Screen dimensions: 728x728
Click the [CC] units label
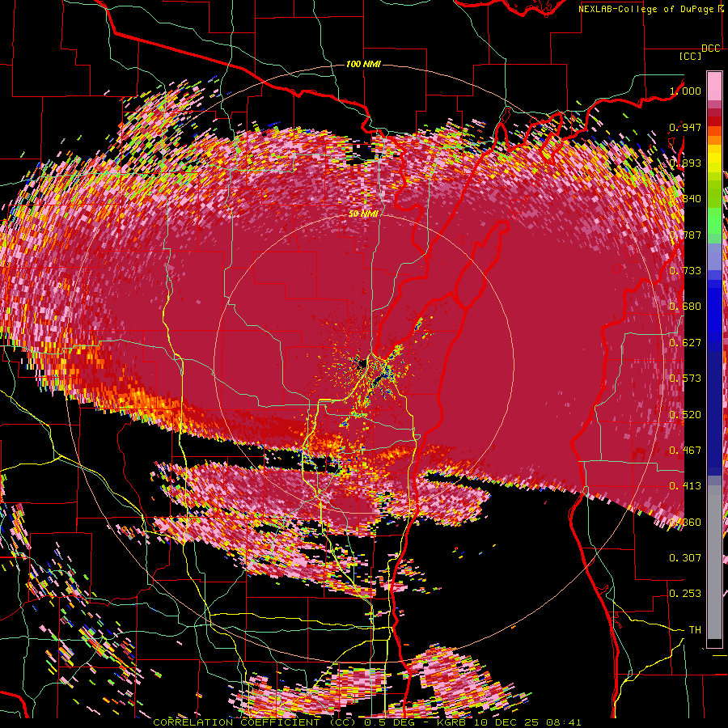pyautogui.click(x=691, y=56)
